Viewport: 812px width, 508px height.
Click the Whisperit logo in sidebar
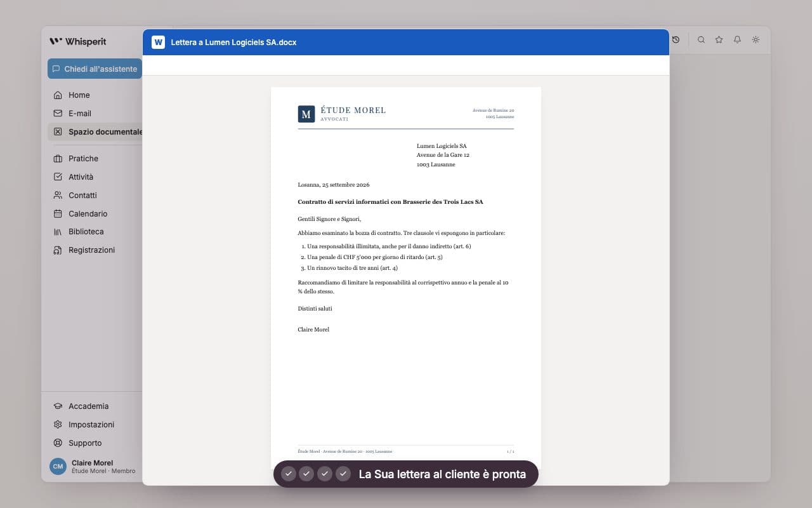coord(78,41)
